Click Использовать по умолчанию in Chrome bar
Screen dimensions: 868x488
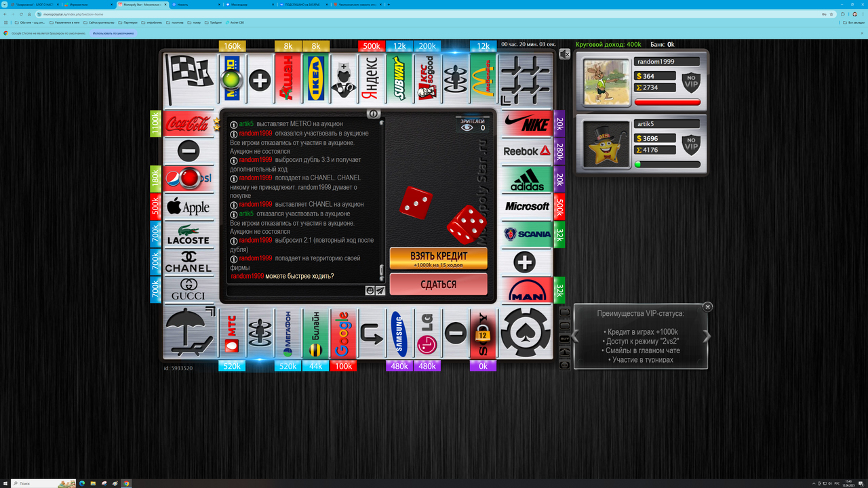pyautogui.click(x=113, y=33)
